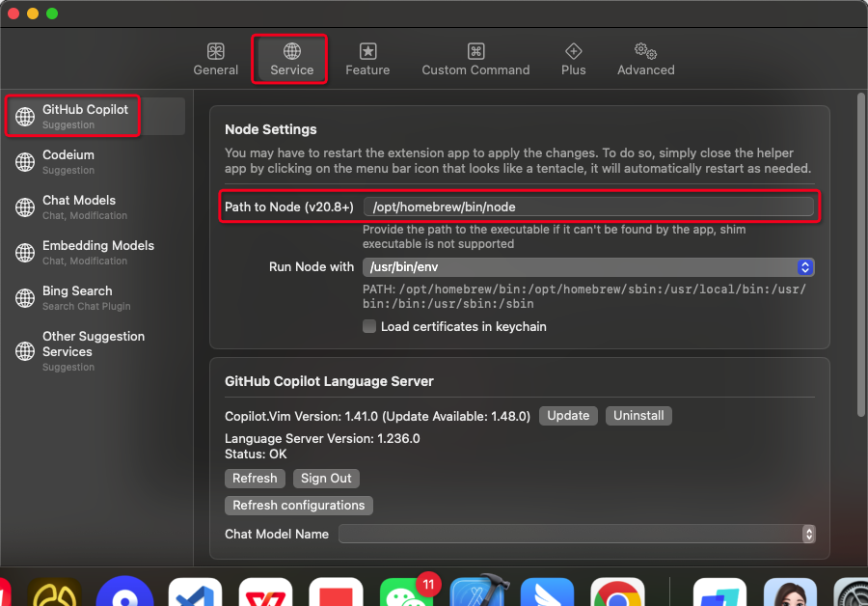Open the Feature tab

(367, 59)
